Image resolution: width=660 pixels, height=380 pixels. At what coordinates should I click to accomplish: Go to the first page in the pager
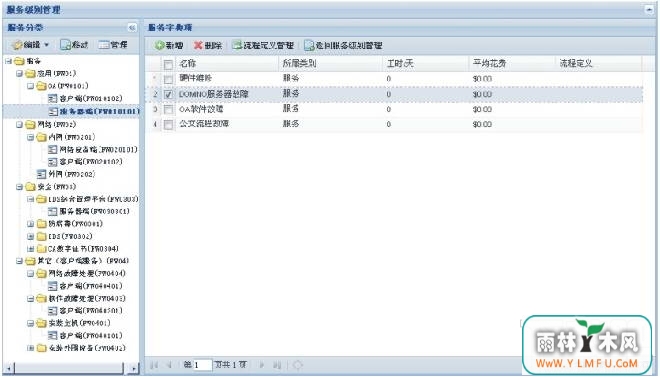coord(154,365)
